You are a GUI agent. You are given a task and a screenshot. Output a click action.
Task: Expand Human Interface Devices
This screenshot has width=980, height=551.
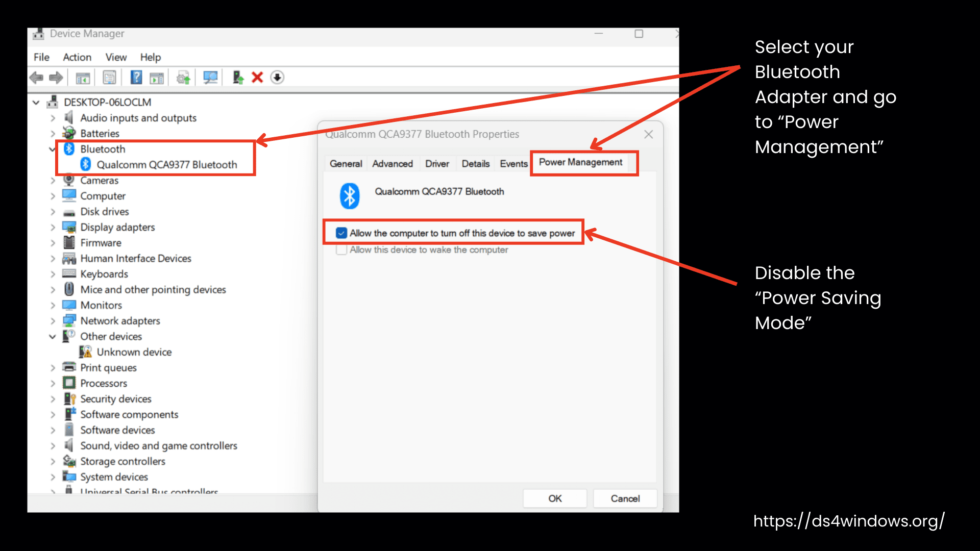(x=53, y=259)
